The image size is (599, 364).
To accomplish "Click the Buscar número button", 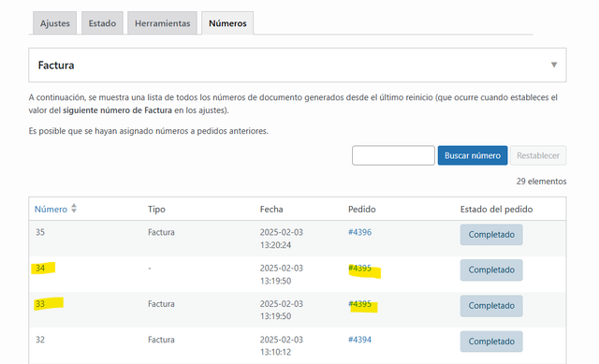I will click(473, 155).
